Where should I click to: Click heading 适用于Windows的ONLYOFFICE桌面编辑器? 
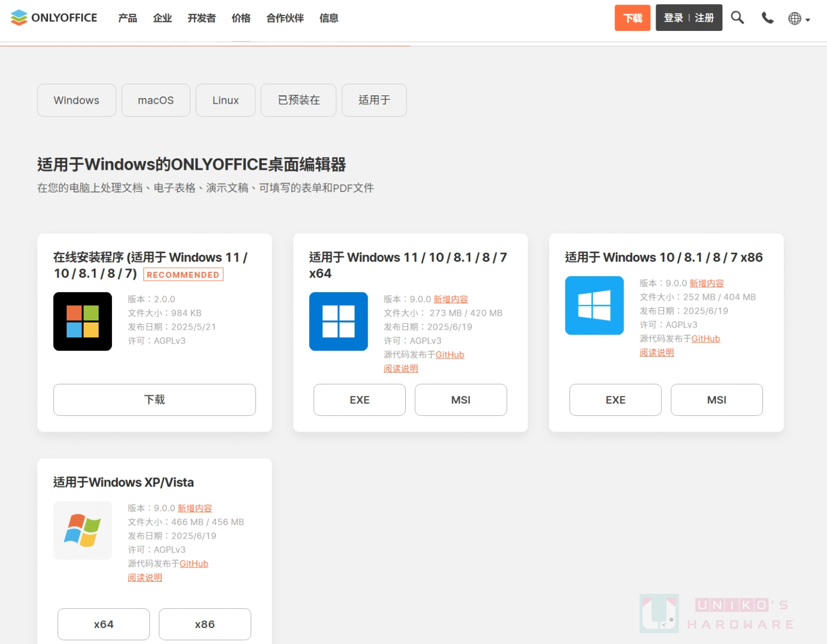point(191,164)
